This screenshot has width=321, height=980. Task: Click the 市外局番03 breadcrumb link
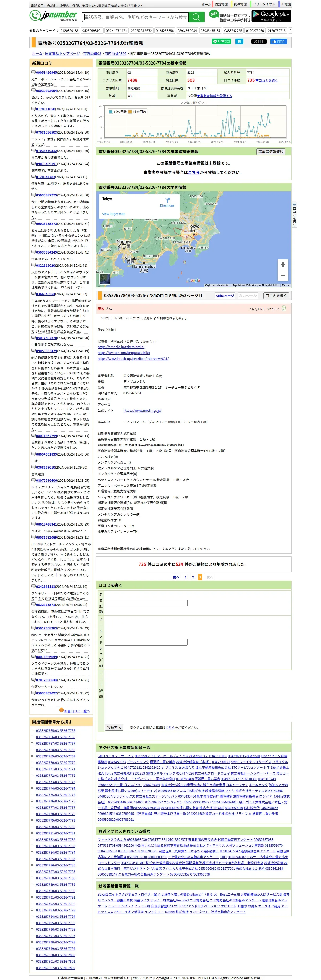click(x=92, y=54)
